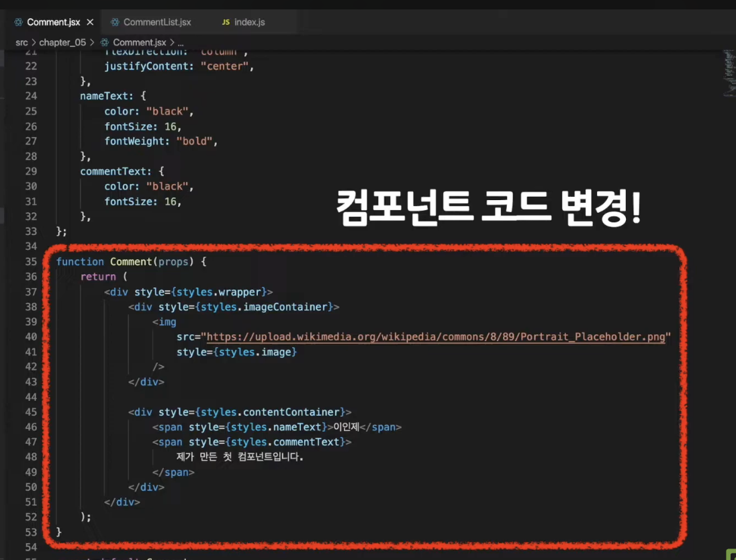The image size is (736, 560).
Task: Close the Comment.jsx tab
Action: 90,22
